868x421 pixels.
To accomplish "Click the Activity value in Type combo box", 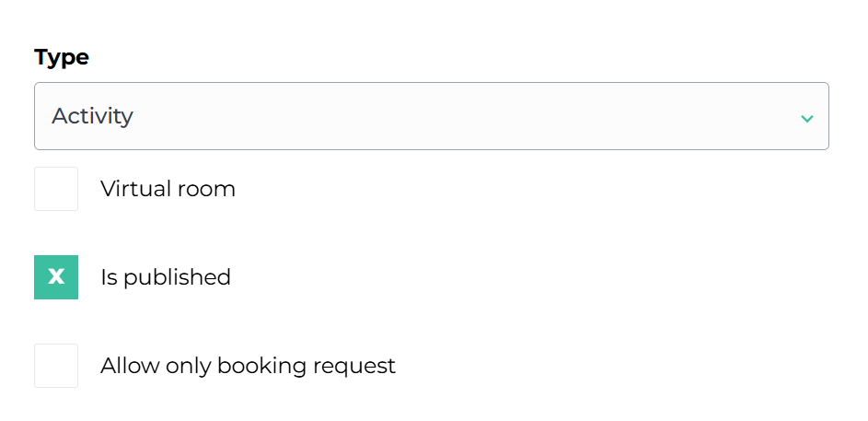I will pos(93,116).
